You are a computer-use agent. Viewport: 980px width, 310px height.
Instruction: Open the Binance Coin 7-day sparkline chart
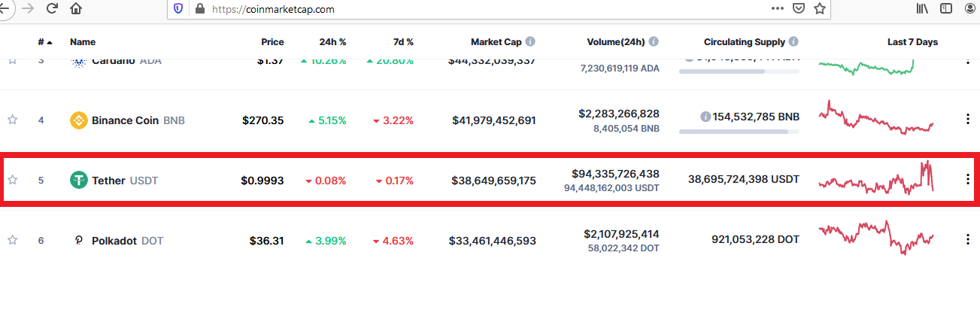coord(877,117)
